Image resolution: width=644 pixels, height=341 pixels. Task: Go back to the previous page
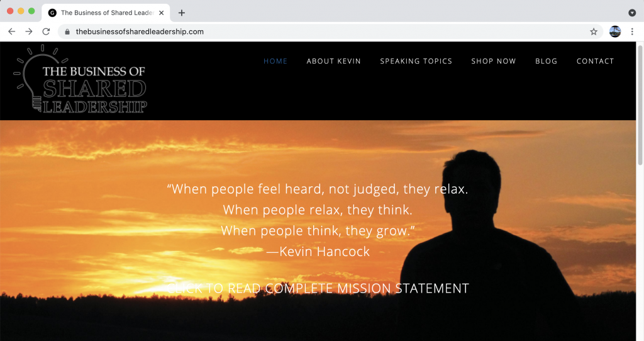tap(11, 31)
